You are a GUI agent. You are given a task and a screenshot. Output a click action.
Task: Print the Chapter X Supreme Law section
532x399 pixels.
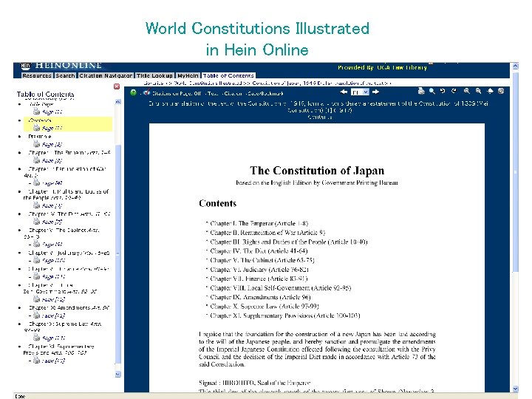(x=36, y=338)
